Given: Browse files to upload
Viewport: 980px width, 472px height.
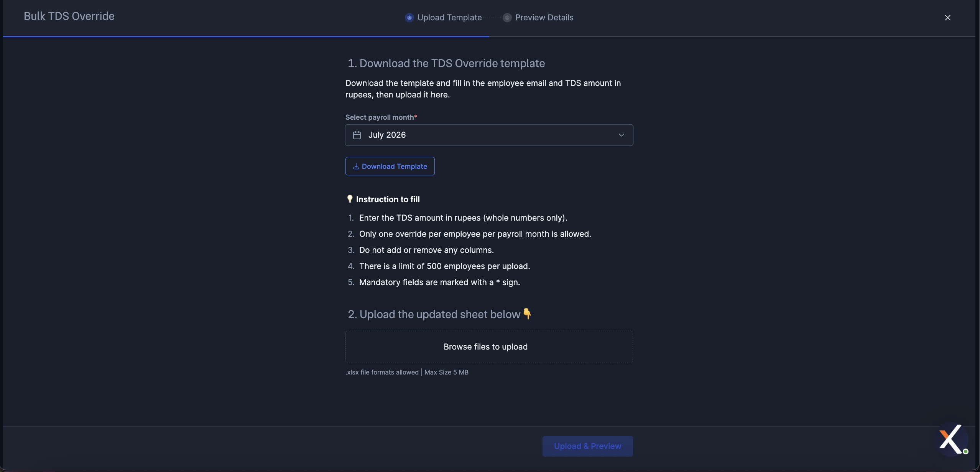Looking at the screenshot, I should (485, 347).
